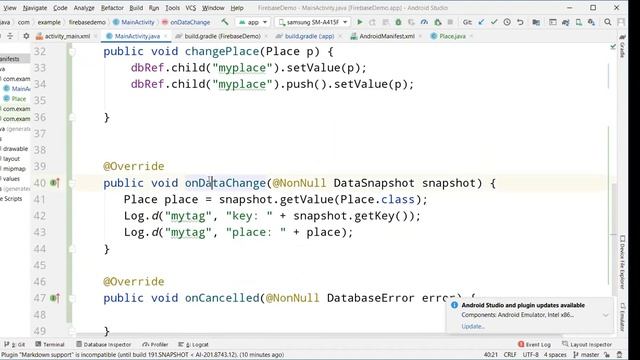The height and width of the screenshot is (360, 640).
Task: Click onDataChange breadcrumb in navigation bar
Action: (x=186, y=22)
